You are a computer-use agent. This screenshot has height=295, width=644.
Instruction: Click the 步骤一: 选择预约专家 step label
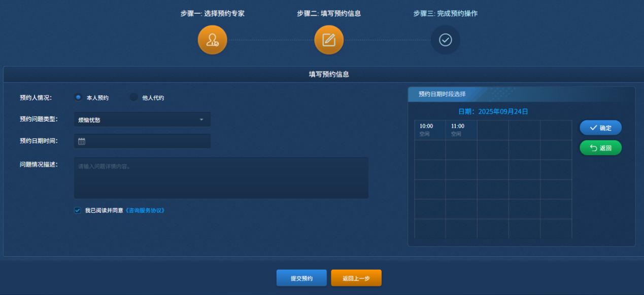click(x=212, y=14)
